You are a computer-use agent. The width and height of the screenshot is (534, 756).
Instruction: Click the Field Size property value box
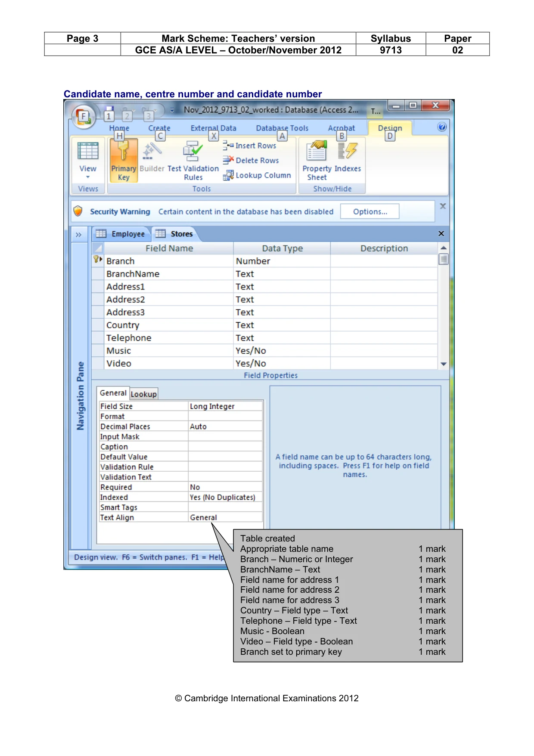pyautogui.click(x=225, y=406)
